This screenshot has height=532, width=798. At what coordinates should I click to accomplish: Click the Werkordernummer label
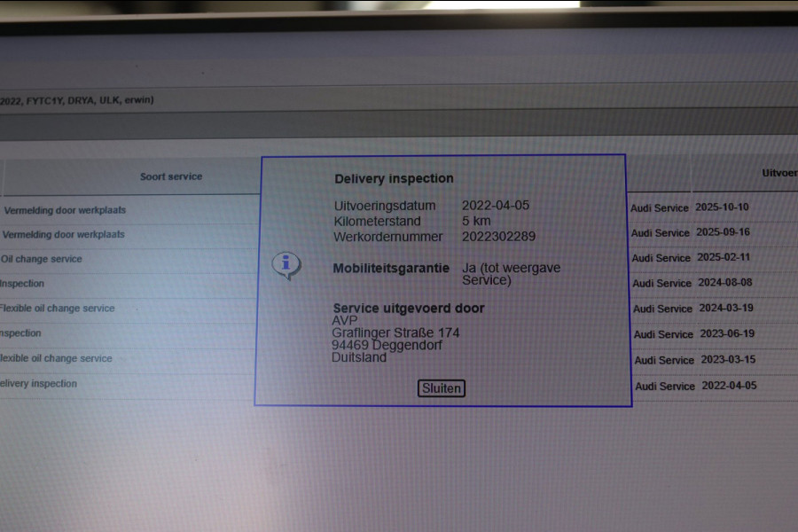click(x=388, y=237)
